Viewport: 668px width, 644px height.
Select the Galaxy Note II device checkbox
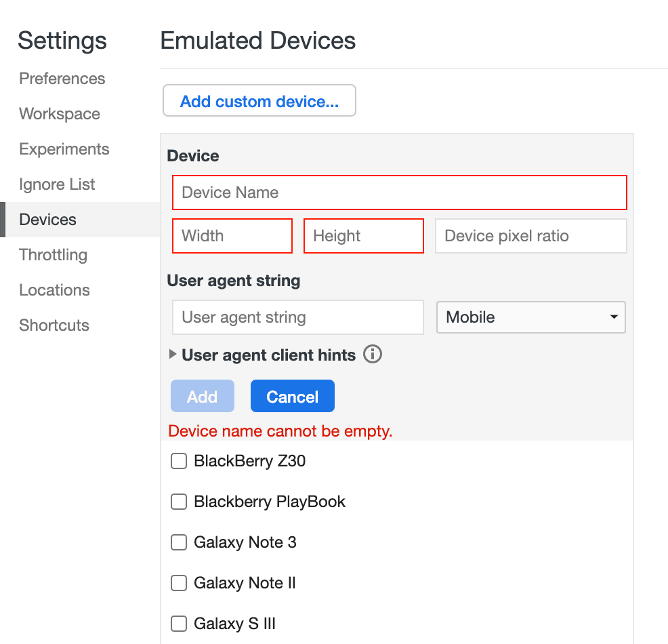click(178, 583)
